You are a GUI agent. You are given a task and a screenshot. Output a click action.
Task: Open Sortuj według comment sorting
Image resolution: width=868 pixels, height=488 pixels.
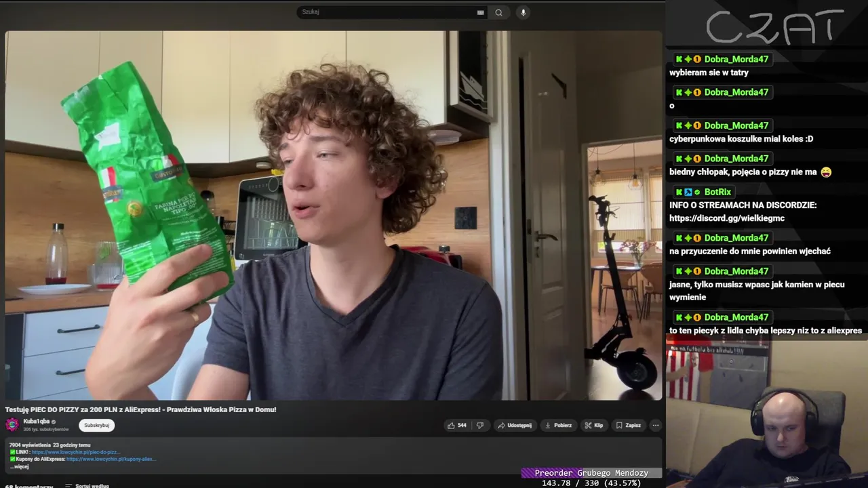pos(87,486)
